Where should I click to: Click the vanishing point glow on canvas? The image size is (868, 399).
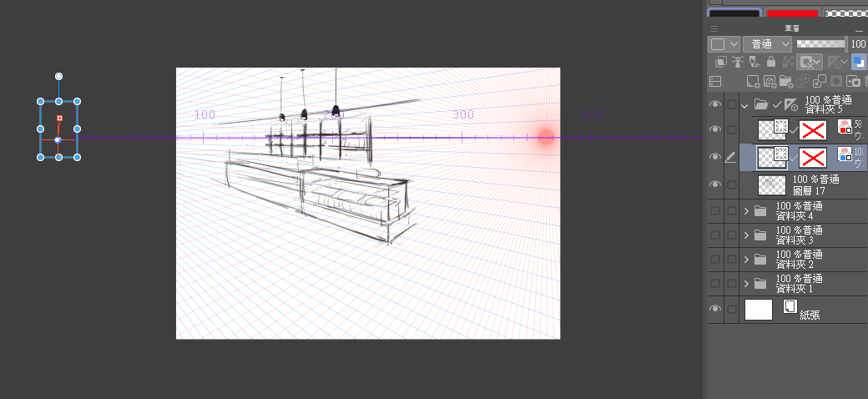547,138
